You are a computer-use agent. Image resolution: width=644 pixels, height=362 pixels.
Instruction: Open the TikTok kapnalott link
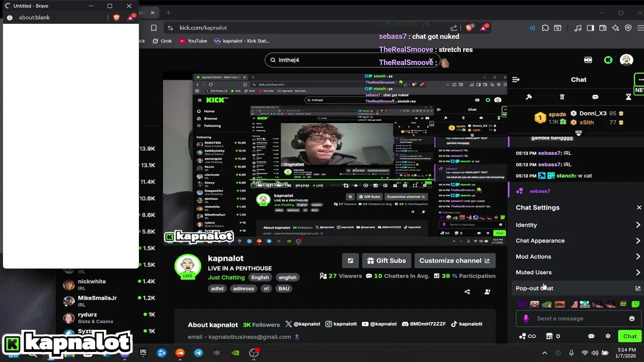466,324
